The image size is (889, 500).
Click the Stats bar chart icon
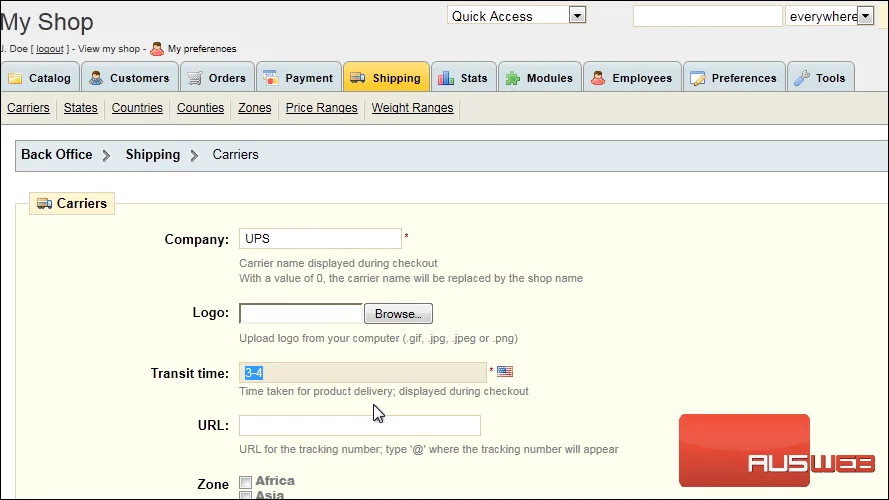coord(446,78)
